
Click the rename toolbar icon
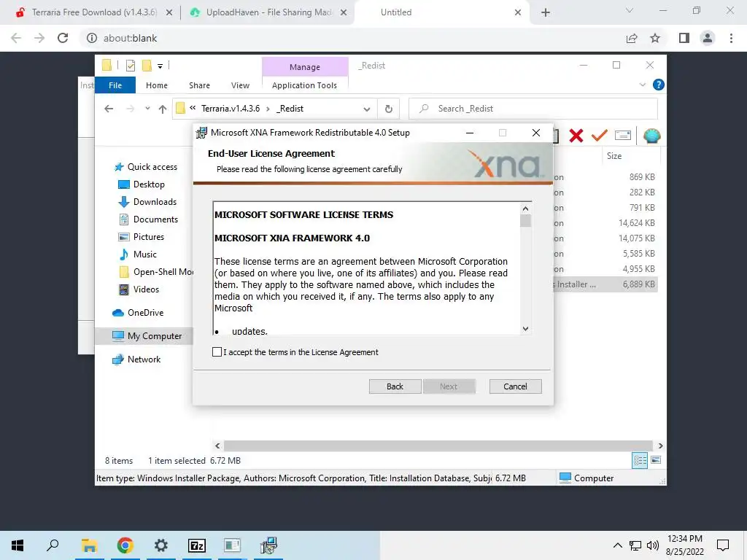point(623,136)
